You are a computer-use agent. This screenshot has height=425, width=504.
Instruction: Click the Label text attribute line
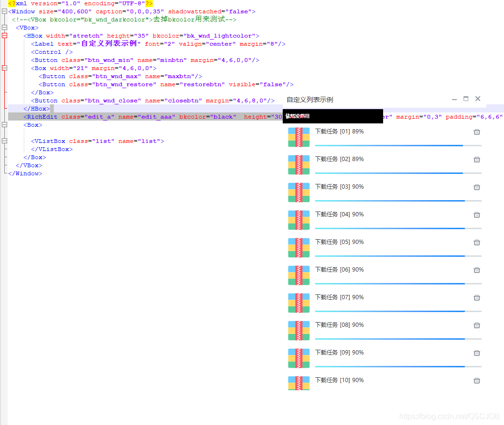pyautogui.click(x=158, y=44)
